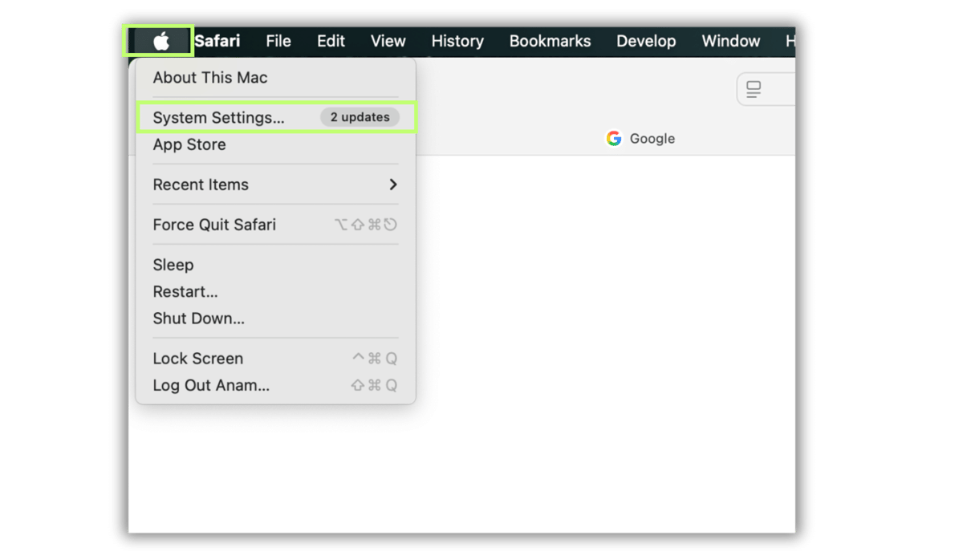Image resolution: width=963 pixels, height=560 pixels.
Task: Open the File menu
Action: tap(278, 41)
